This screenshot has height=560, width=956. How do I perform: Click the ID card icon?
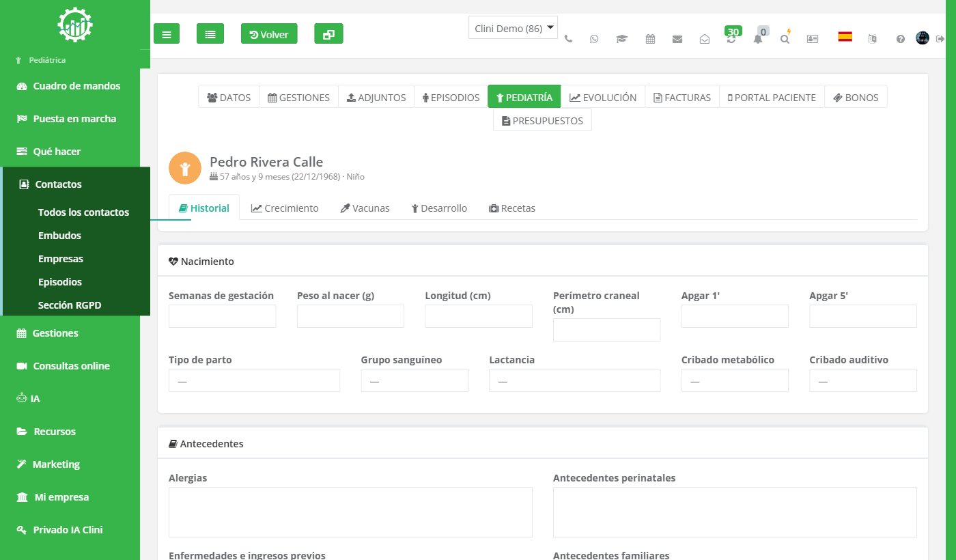[813, 39]
